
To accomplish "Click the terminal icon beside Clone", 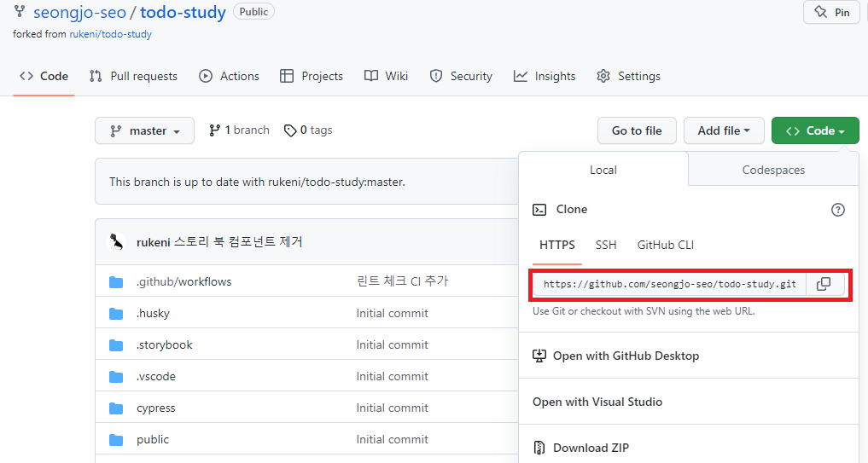I will point(539,210).
